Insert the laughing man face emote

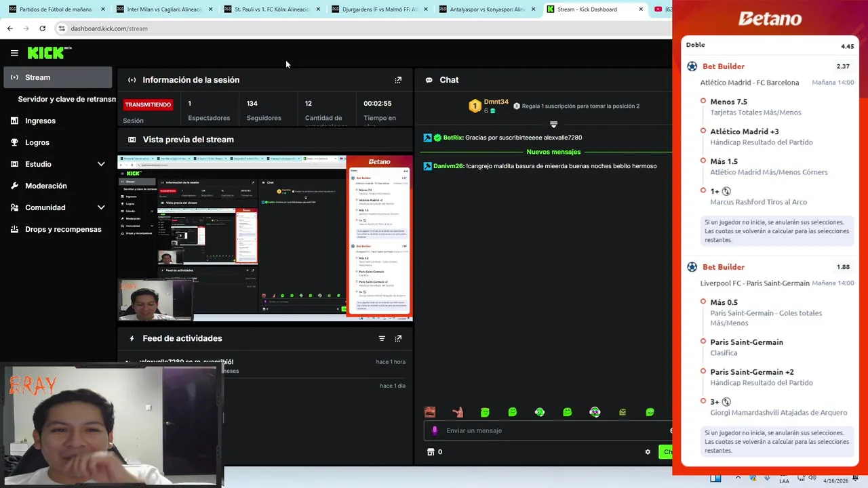click(x=430, y=412)
